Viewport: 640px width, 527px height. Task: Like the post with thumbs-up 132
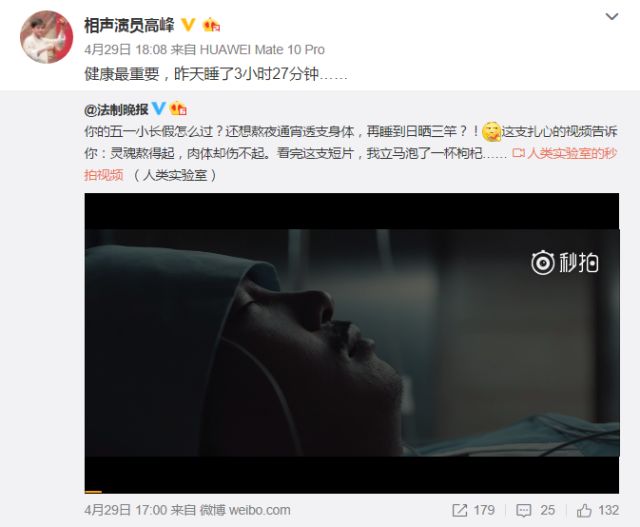pos(598,510)
